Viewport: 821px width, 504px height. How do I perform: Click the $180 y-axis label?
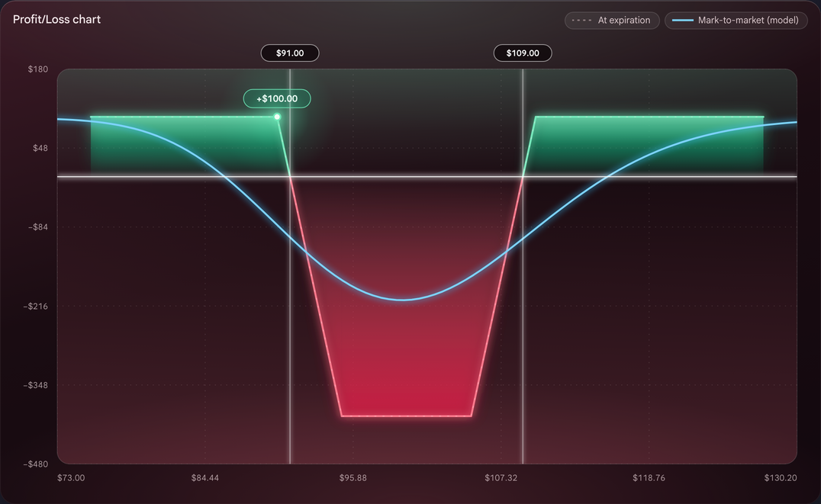pyautogui.click(x=37, y=69)
